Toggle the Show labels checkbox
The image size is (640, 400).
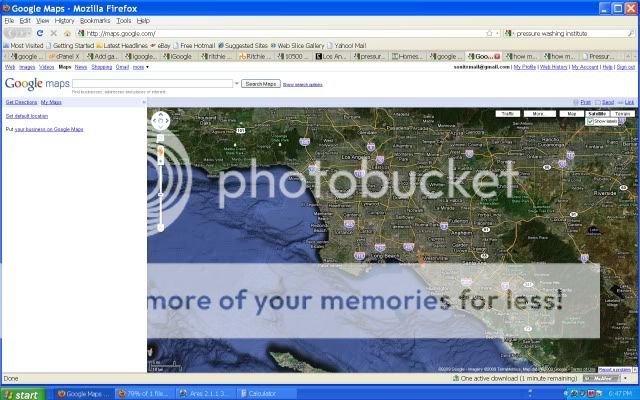(591, 122)
